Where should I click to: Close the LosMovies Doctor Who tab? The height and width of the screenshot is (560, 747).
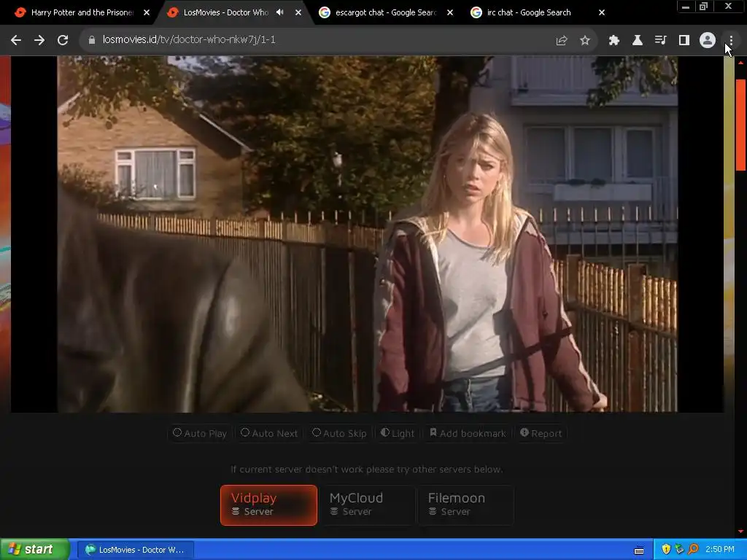click(298, 12)
